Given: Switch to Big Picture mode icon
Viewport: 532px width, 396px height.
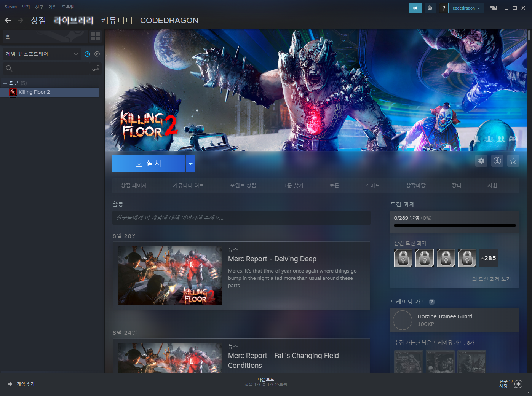Looking at the screenshot, I should coord(493,8).
